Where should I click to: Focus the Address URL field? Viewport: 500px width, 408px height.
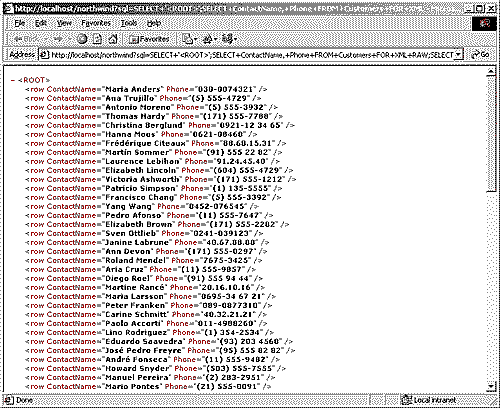(x=252, y=54)
